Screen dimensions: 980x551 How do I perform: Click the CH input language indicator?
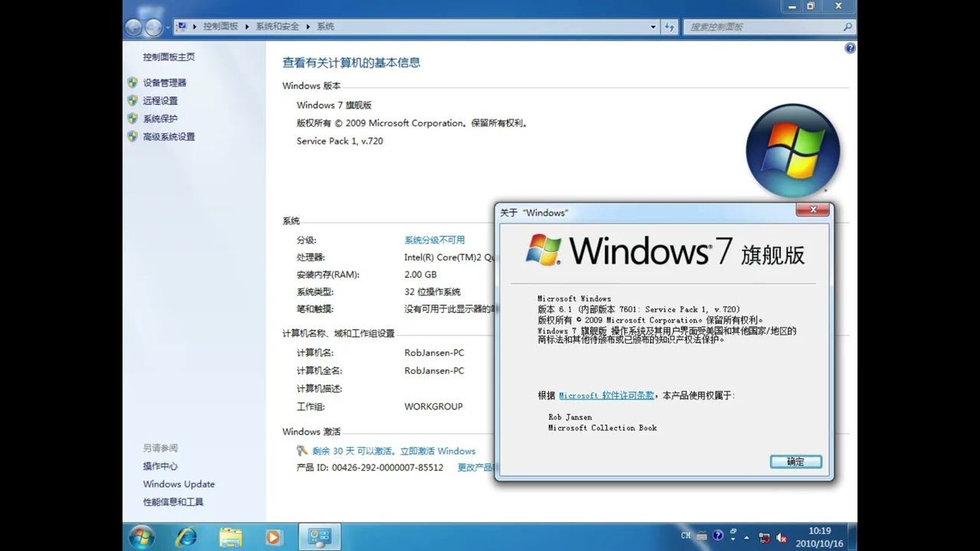pos(686,536)
